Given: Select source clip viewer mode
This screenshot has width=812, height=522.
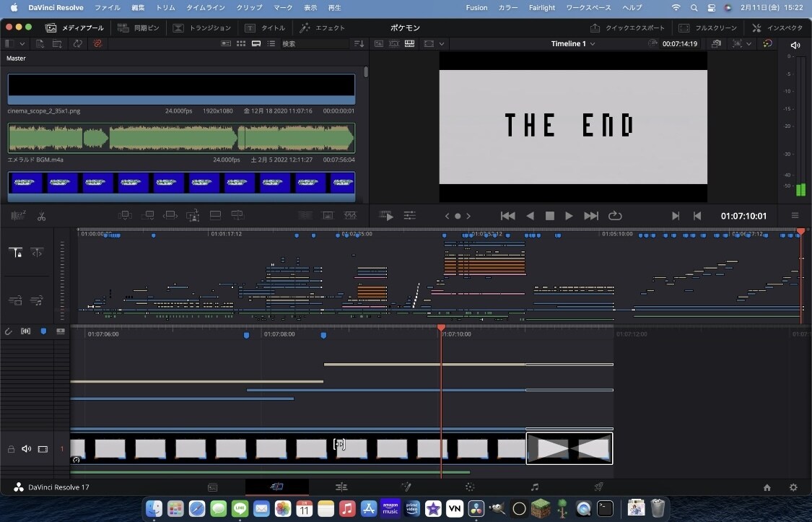Looking at the screenshot, I should tap(379, 44).
